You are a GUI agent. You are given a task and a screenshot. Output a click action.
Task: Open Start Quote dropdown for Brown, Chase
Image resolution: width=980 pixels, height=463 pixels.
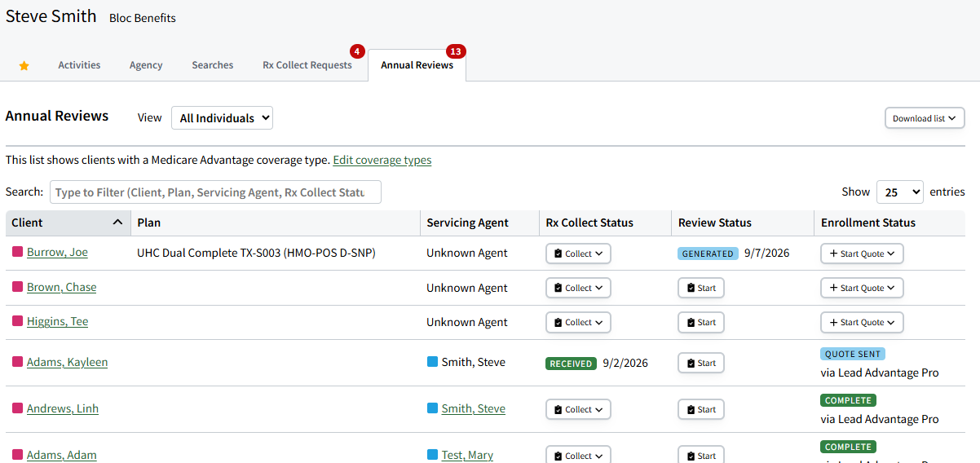click(x=862, y=288)
